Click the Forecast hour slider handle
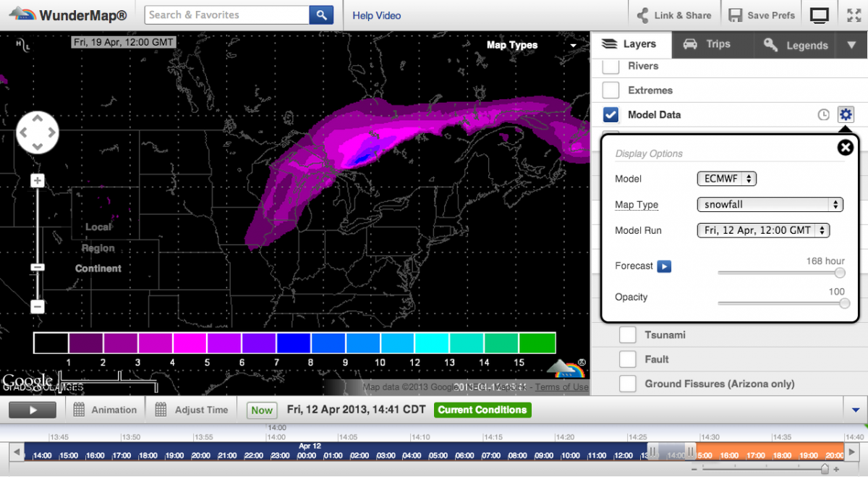Image resolution: width=868 pixels, height=477 pixels. click(x=840, y=273)
